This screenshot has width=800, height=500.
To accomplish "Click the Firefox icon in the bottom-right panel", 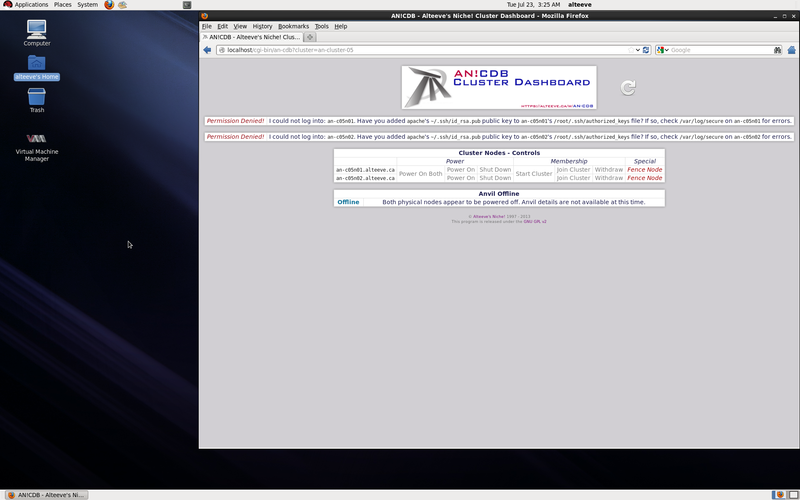I will click(x=780, y=495).
